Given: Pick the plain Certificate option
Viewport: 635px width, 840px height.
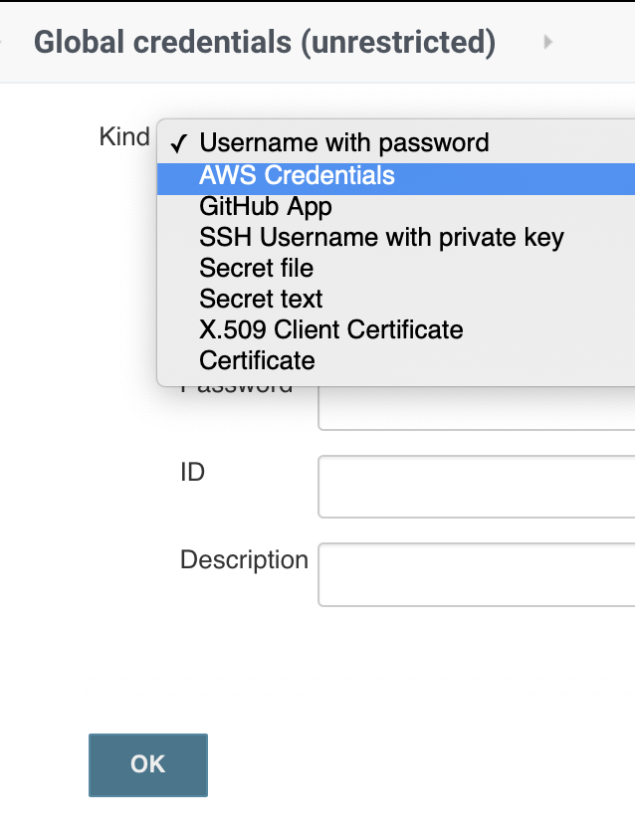Looking at the screenshot, I should click(257, 361).
